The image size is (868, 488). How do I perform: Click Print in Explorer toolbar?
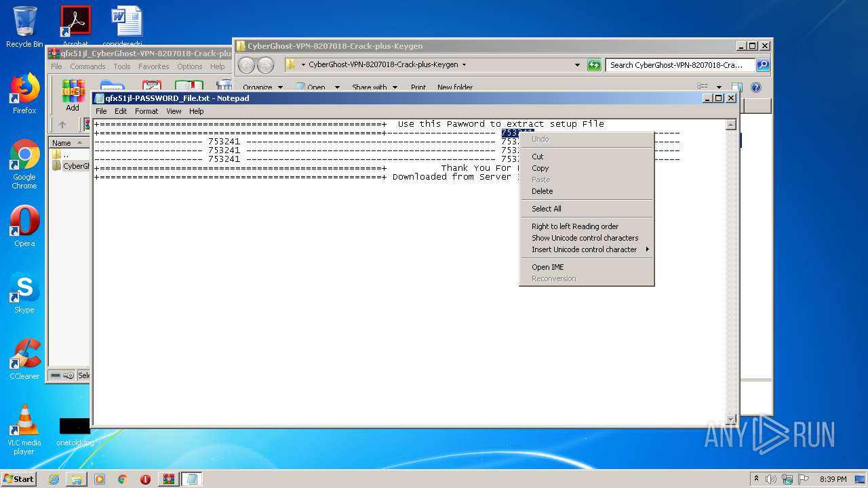click(x=418, y=87)
